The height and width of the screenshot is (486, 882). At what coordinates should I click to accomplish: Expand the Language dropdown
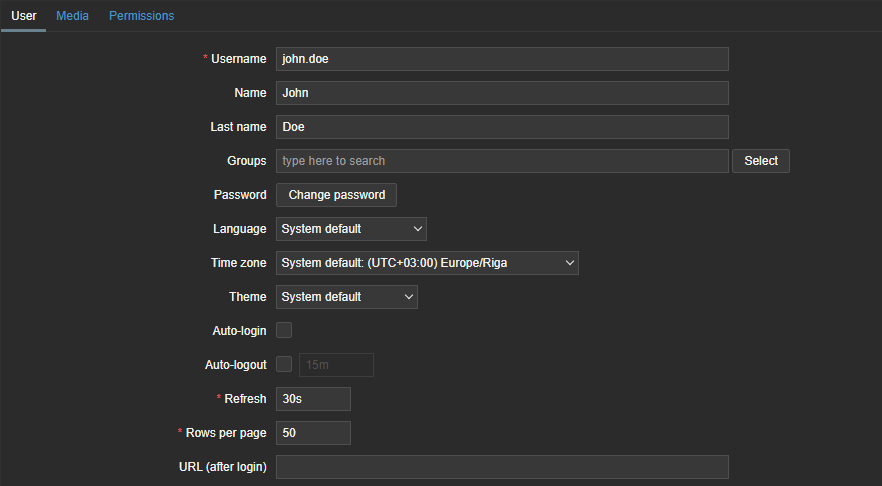(x=351, y=229)
